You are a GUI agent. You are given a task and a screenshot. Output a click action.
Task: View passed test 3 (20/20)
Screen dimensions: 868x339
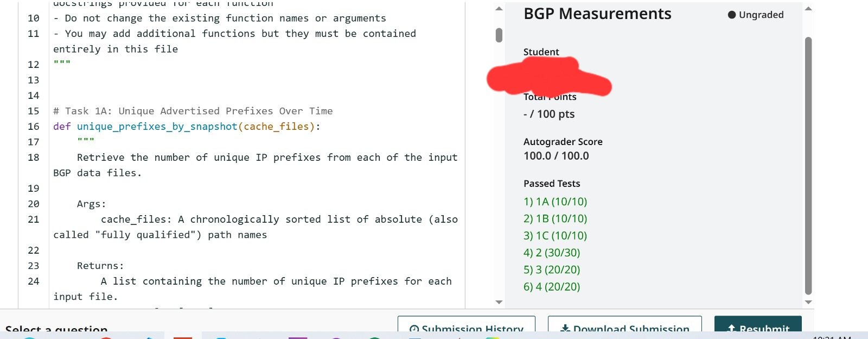[552, 269]
